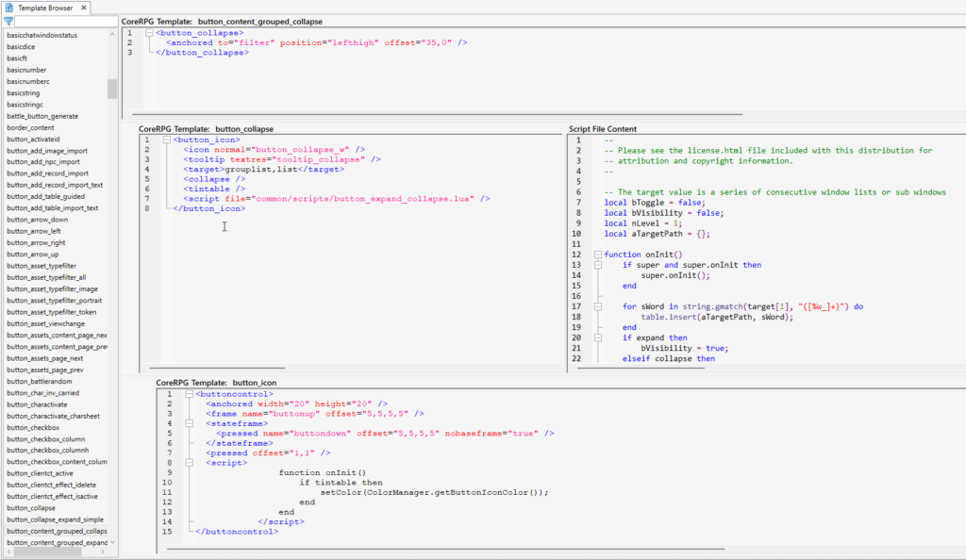Click the filter funnel icon
This screenshot has width=966, height=560.
tap(8, 21)
